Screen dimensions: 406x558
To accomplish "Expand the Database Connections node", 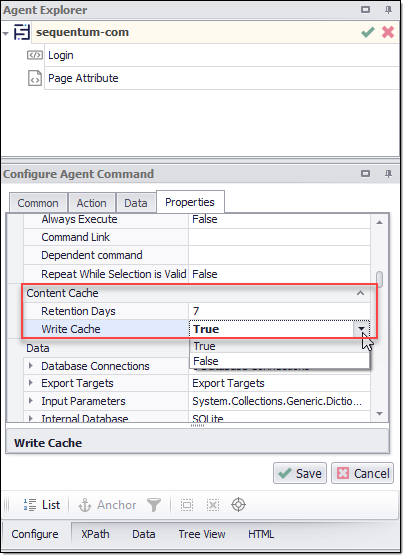I will click(31, 366).
